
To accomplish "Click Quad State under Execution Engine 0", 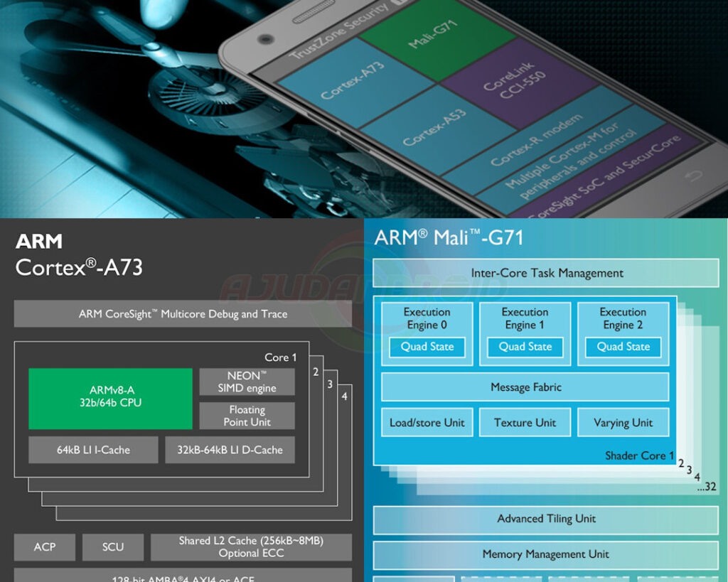I will 427,347.
